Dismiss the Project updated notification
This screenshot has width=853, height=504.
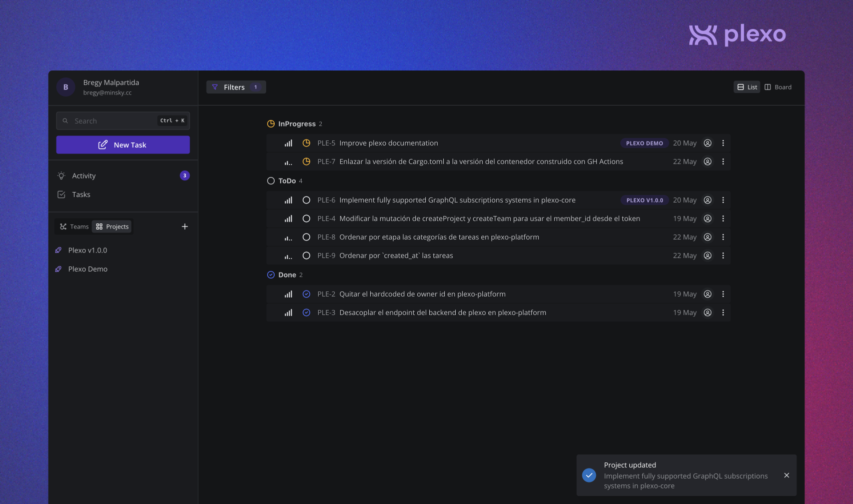pos(786,475)
